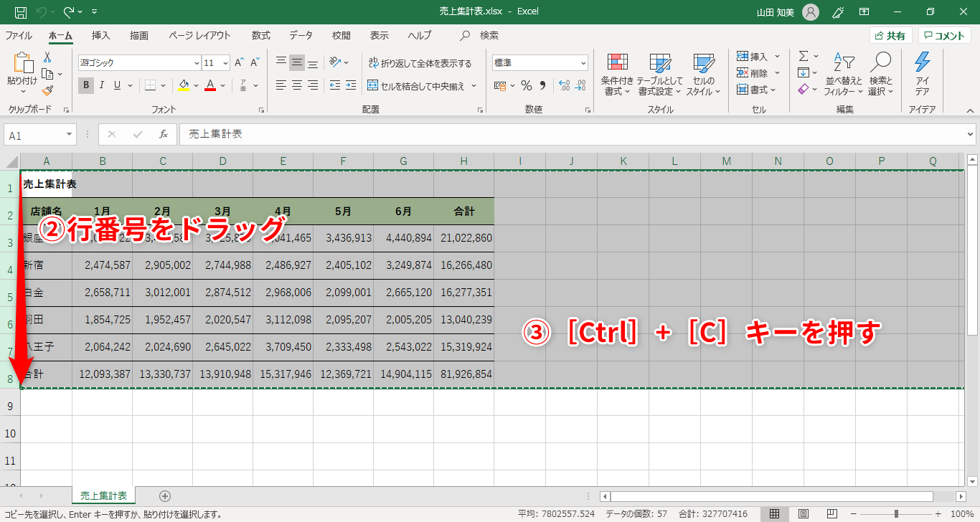
Task: Expand the formula bar
Action: click(970, 134)
